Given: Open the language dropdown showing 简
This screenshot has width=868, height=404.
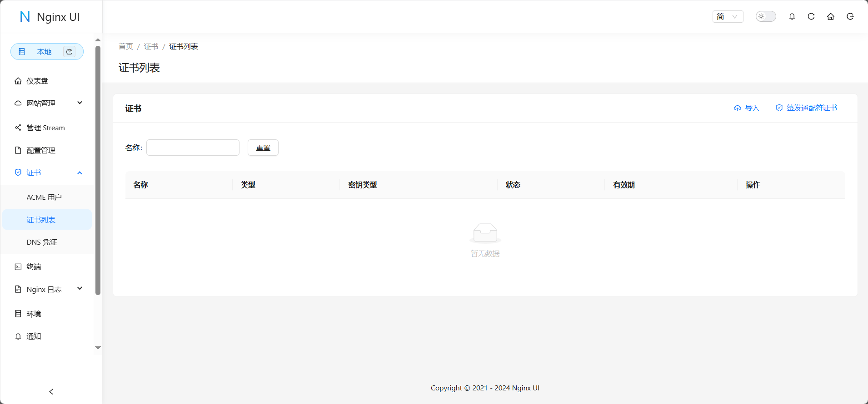Looking at the screenshot, I should click(x=728, y=17).
